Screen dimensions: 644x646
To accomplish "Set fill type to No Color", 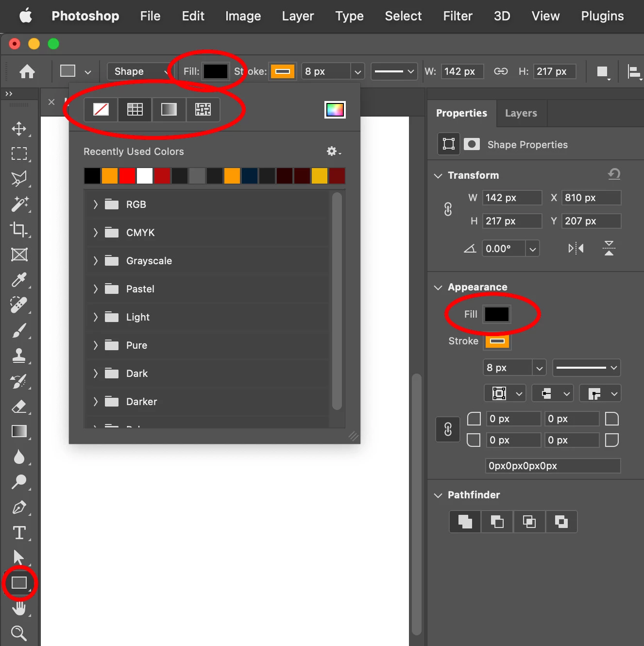I will (101, 109).
